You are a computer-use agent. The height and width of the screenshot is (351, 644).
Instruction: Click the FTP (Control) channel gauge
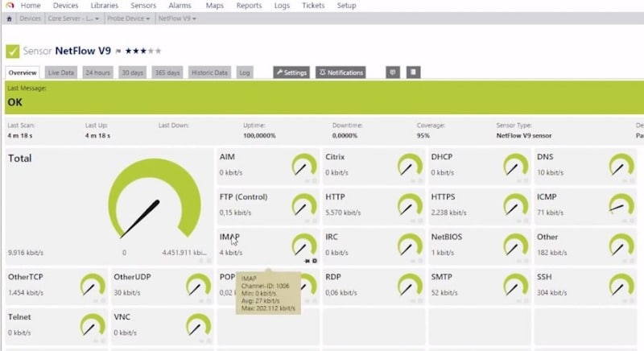click(304, 204)
